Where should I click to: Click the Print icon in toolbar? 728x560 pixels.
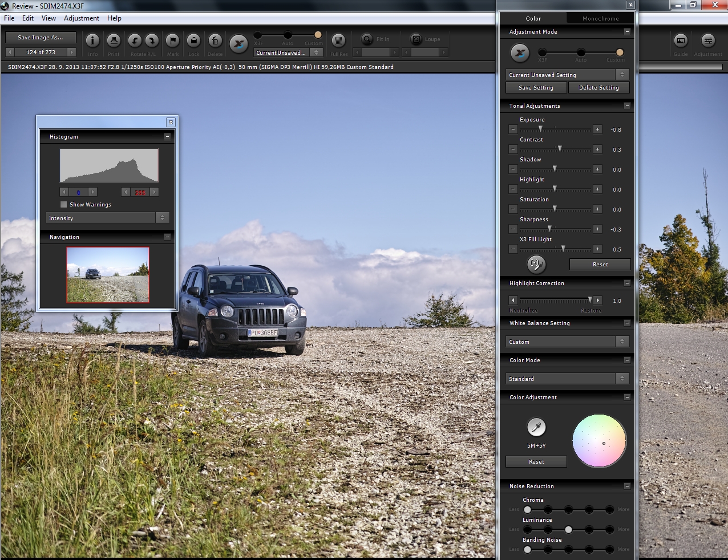pyautogui.click(x=114, y=41)
